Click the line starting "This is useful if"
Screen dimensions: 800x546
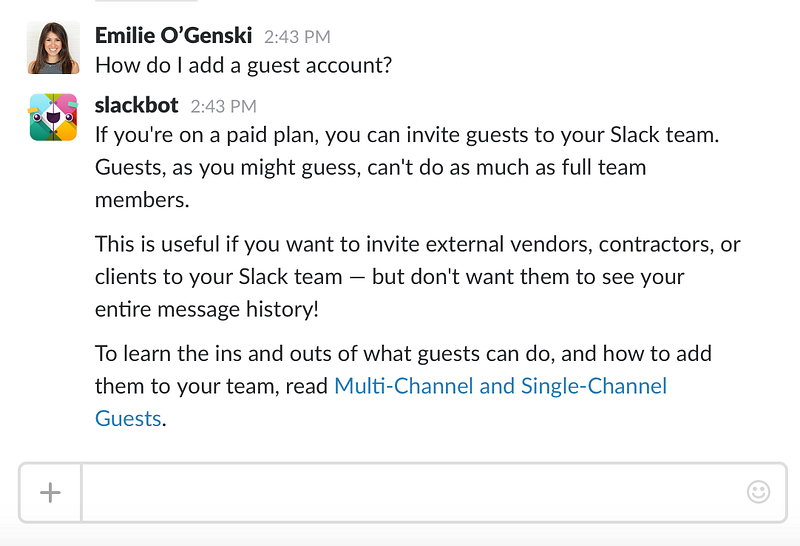(x=417, y=244)
